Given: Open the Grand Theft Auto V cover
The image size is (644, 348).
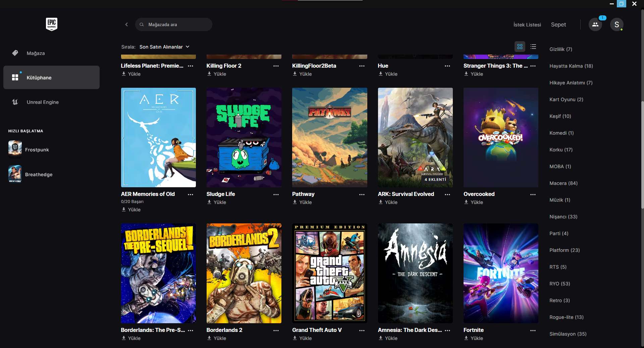Looking at the screenshot, I should click(330, 273).
